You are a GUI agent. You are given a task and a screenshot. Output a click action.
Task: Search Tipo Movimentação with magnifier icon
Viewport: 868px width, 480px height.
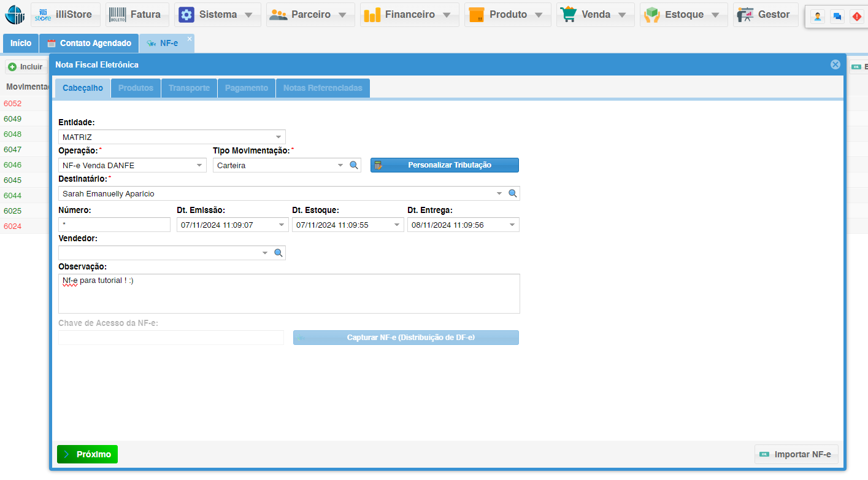tap(353, 165)
